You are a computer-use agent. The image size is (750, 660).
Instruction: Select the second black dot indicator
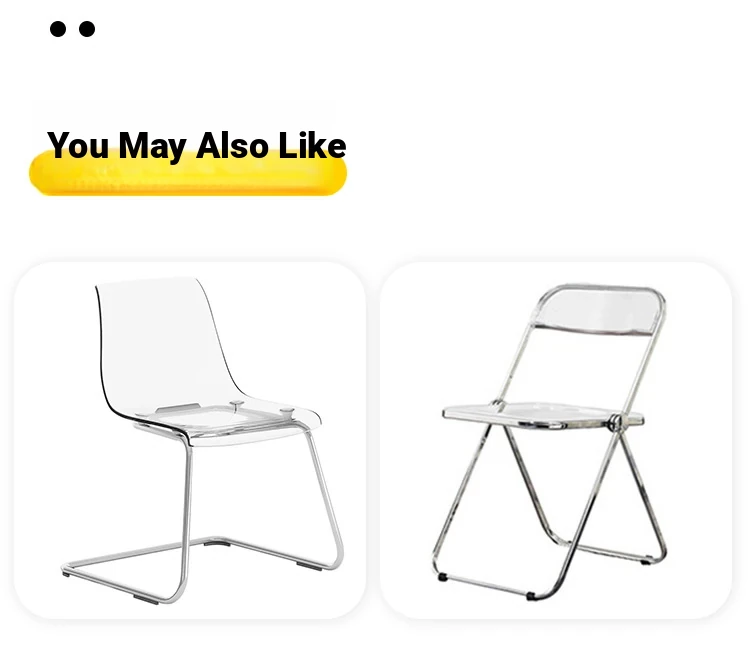87,29
